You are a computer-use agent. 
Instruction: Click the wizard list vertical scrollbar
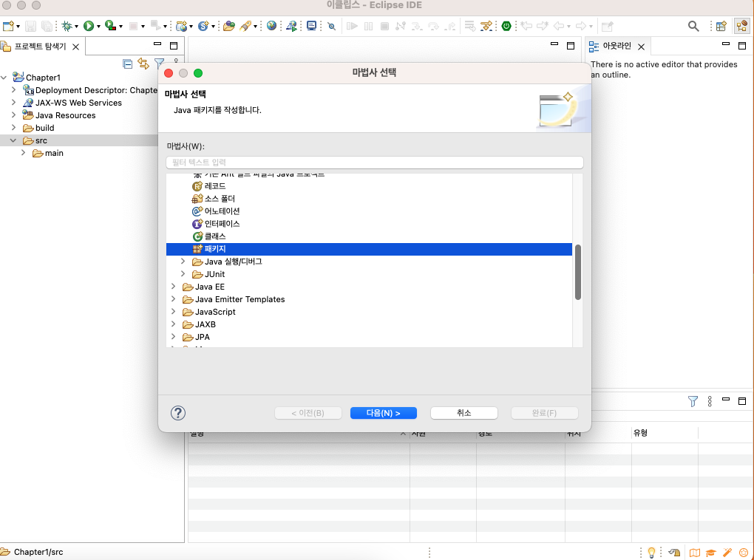pyautogui.click(x=577, y=272)
